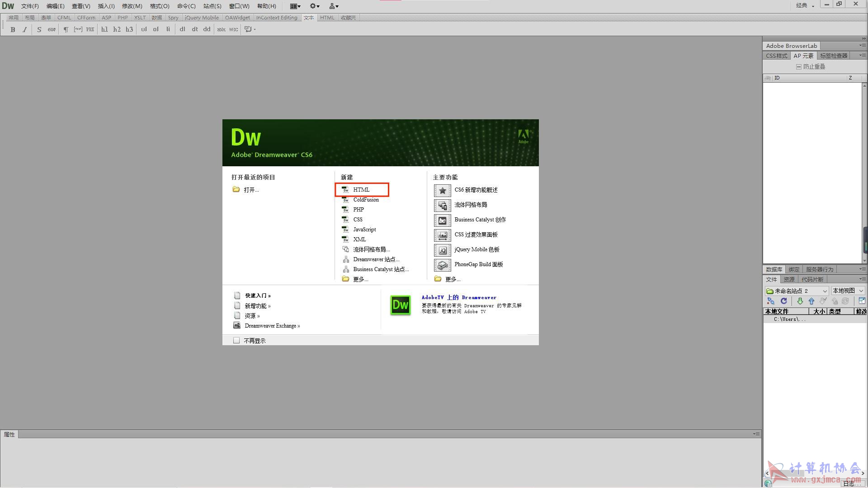Insert abbreviation with abbr icon
Image resolution: width=868 pixels, height=488 pixels.
pyautogui.click(x=222, y=29)
